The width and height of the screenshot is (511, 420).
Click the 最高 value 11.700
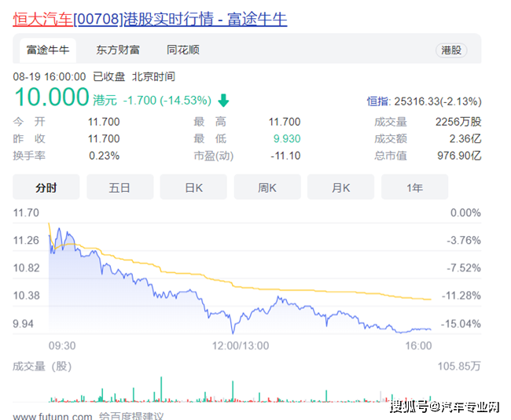click(285, 122)
